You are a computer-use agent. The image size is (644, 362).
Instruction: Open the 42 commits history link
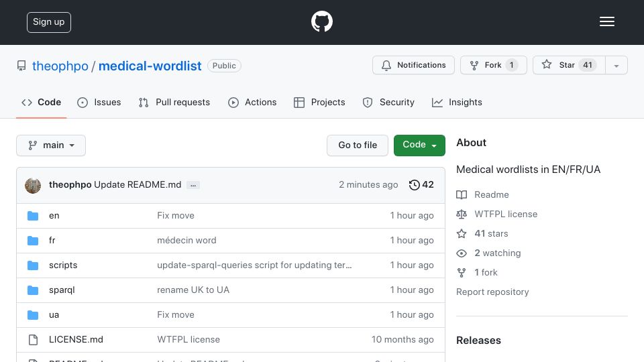pos(421,185)
